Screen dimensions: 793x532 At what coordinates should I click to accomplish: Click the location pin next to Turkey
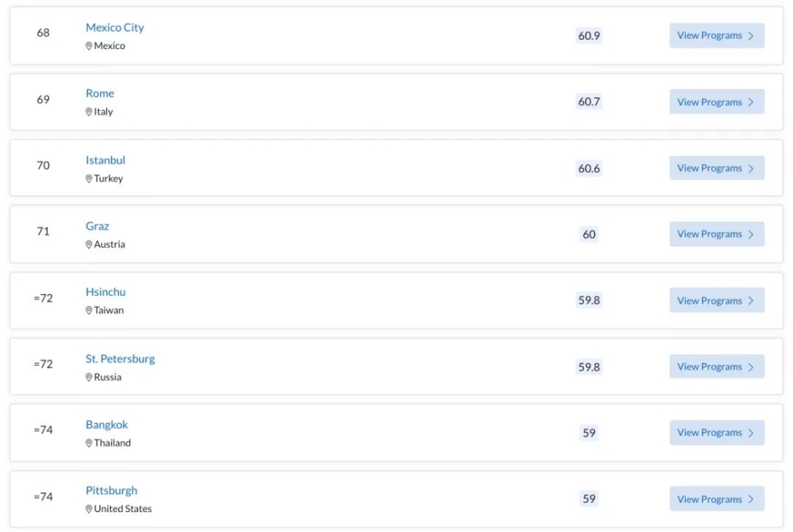click(x=89, y=178)
